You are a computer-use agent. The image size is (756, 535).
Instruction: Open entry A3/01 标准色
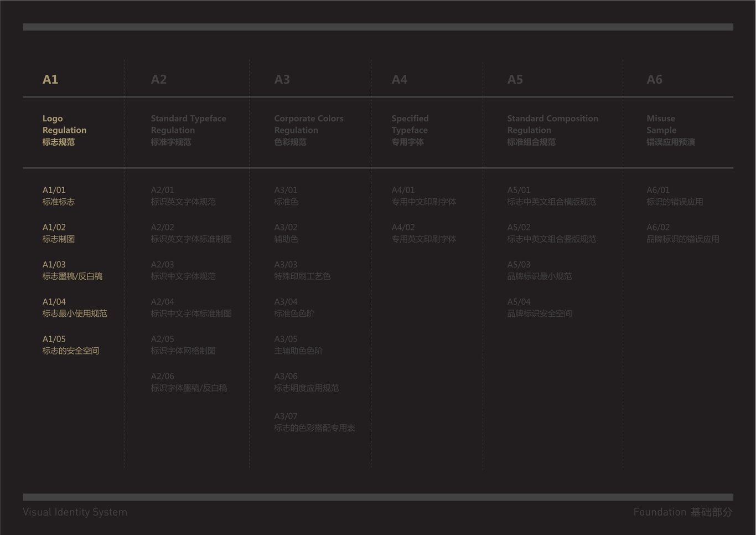click(287, 196)
